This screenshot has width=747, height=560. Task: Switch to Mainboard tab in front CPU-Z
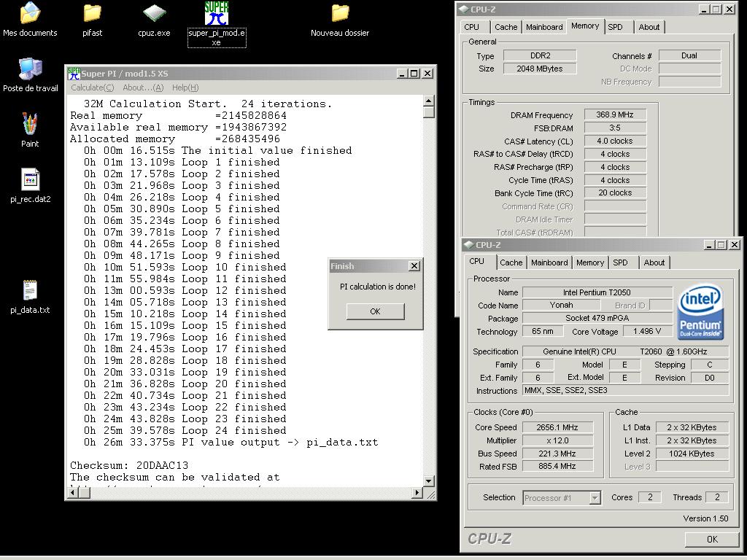[549, 262]
